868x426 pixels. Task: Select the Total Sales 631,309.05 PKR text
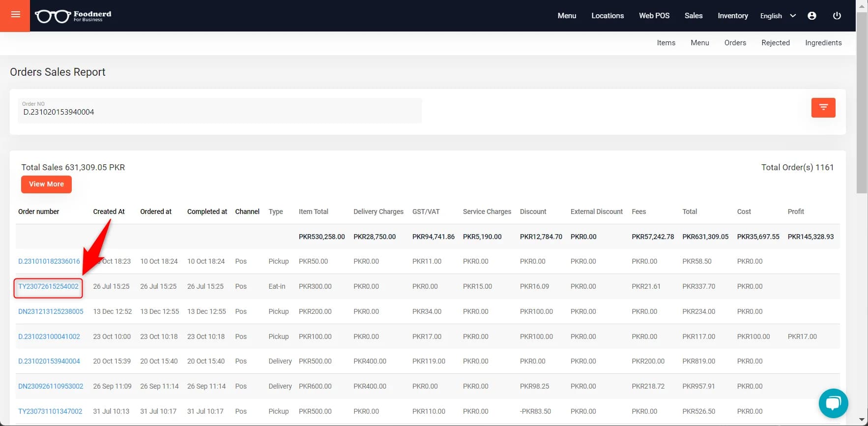(73, 167)
